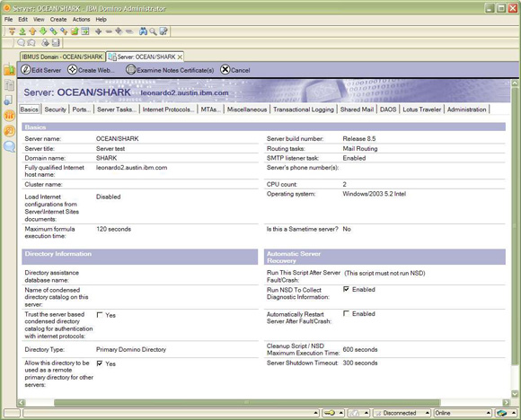Image resolution: width=521 pixels, height=420 pixels.
Task: Switch to the Lotus Traveler tab
Action: 421,109
